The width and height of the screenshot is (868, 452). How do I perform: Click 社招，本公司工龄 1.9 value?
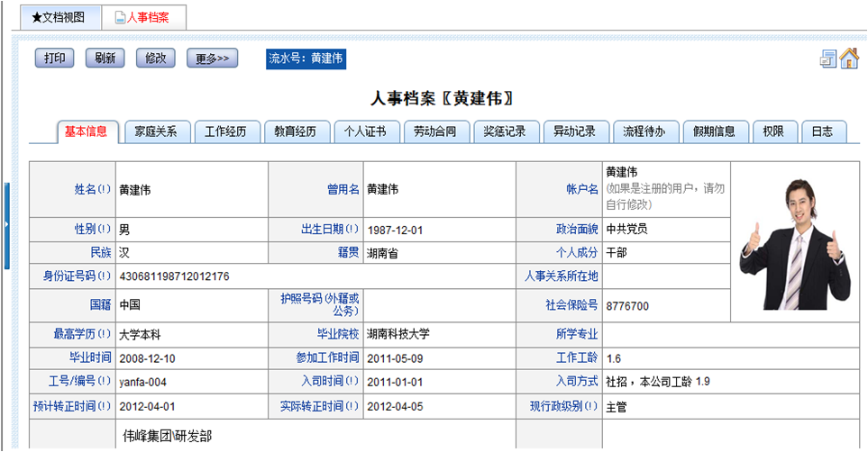658,382
